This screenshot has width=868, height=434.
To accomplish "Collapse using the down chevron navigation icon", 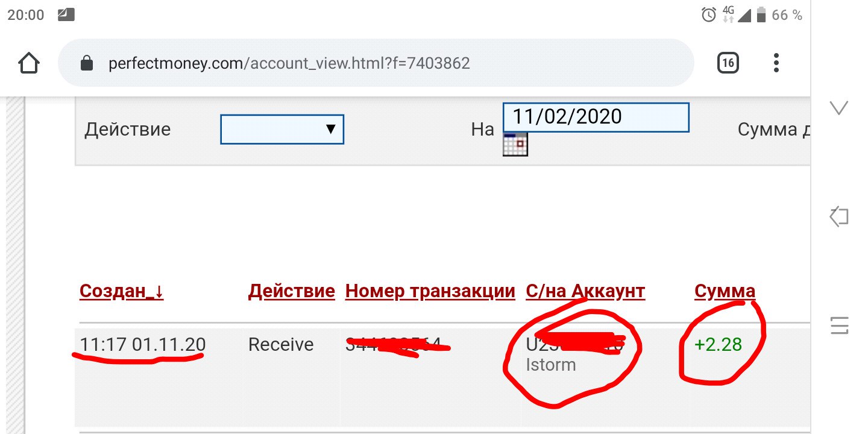I will (839, 108).
